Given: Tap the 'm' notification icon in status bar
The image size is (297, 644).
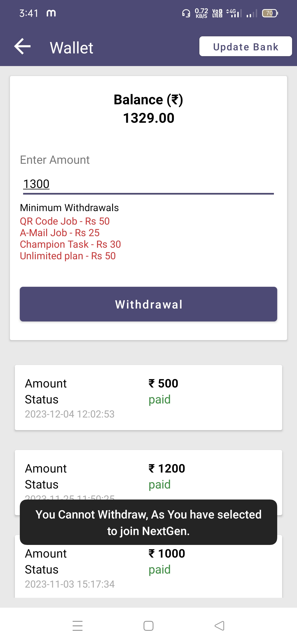Looking at the screenshot, I should click(51, 13).
